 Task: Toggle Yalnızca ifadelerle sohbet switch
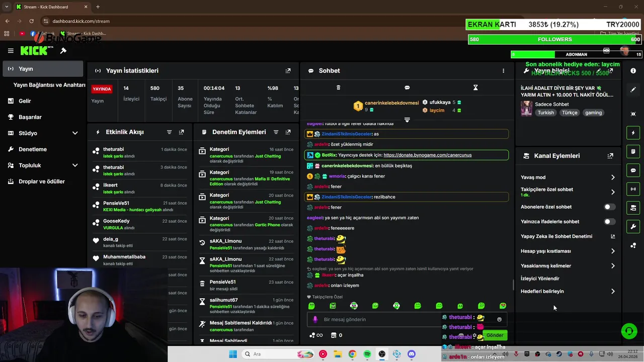[609, 222]
